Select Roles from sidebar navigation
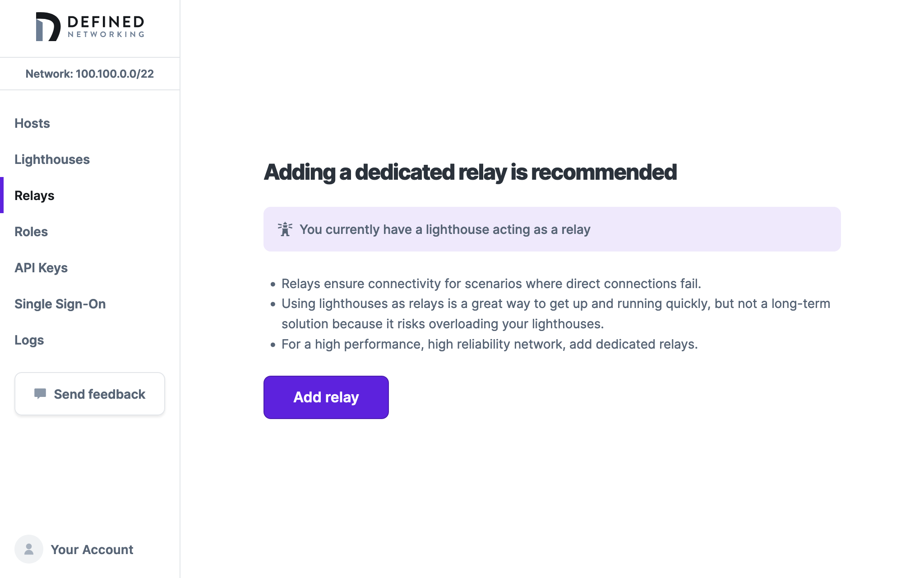The width and height of the screenshot is (924, 578). (x=31, y=231)
